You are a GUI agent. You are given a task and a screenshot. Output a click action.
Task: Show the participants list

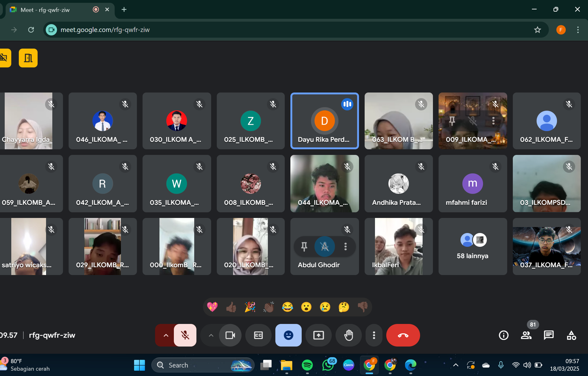(526, 335)
